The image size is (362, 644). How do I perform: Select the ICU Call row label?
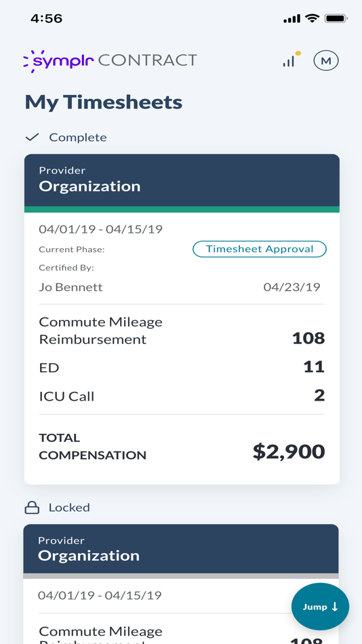66,397
